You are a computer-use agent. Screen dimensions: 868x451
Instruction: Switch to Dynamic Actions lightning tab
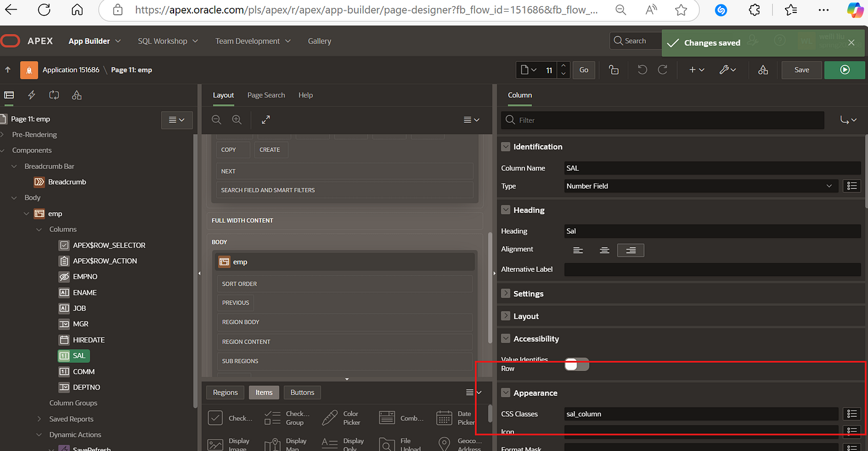[32, 95]
